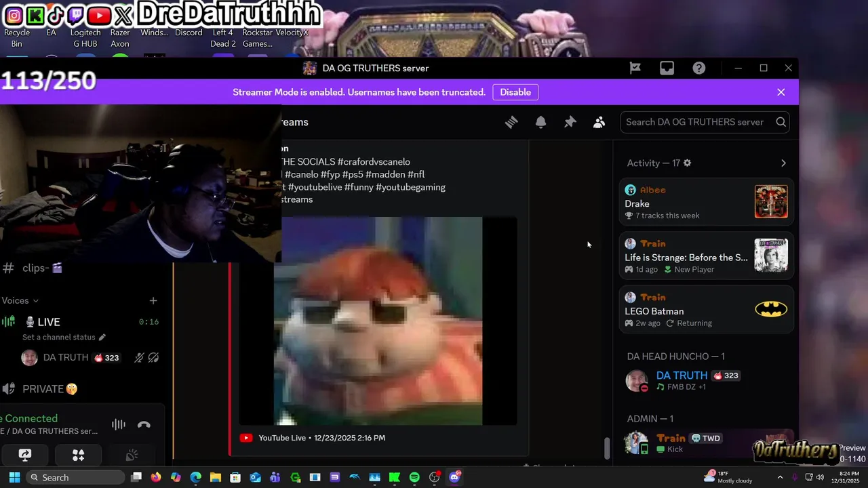Launch Firefox from taskbar
Screen dimensions: 868x488
pyautogui.click(x=156, y=477)
